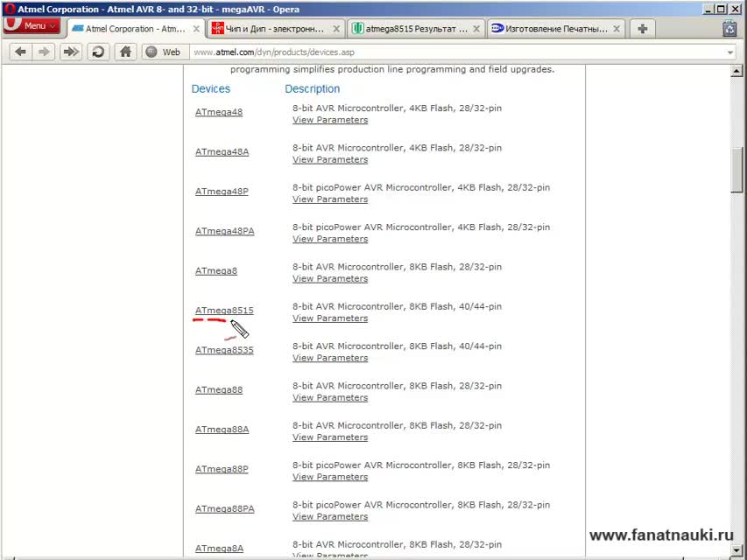Close the Чип и Дип tab
This screenshot has height=560, width=747.
point(336,29)
